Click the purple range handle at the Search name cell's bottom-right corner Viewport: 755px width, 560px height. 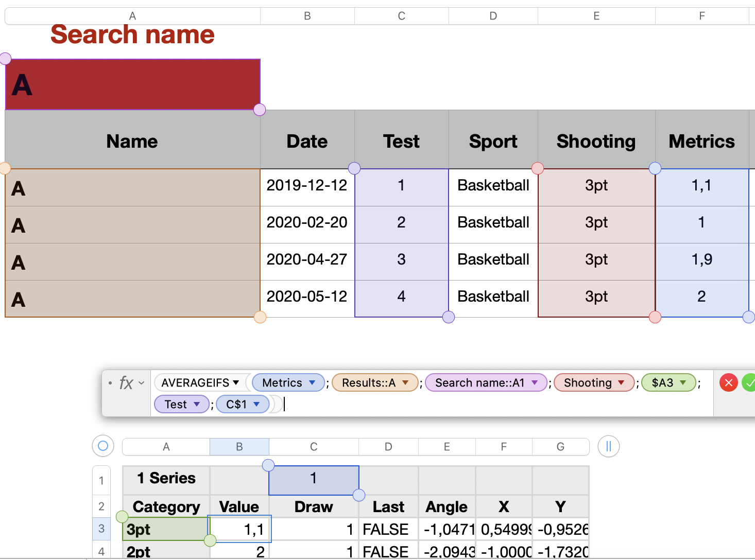point(260,110)
